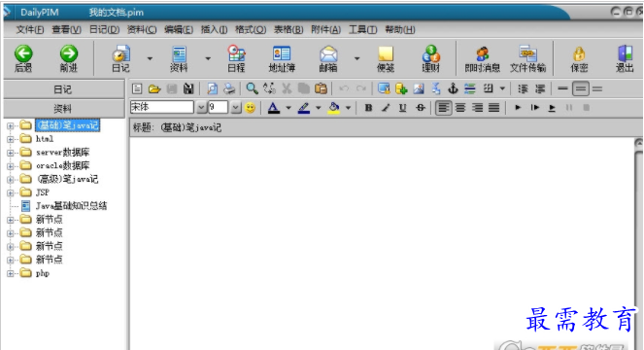Justify text alignment
Screen dimensions: 644x350
[x=494, y=108]
